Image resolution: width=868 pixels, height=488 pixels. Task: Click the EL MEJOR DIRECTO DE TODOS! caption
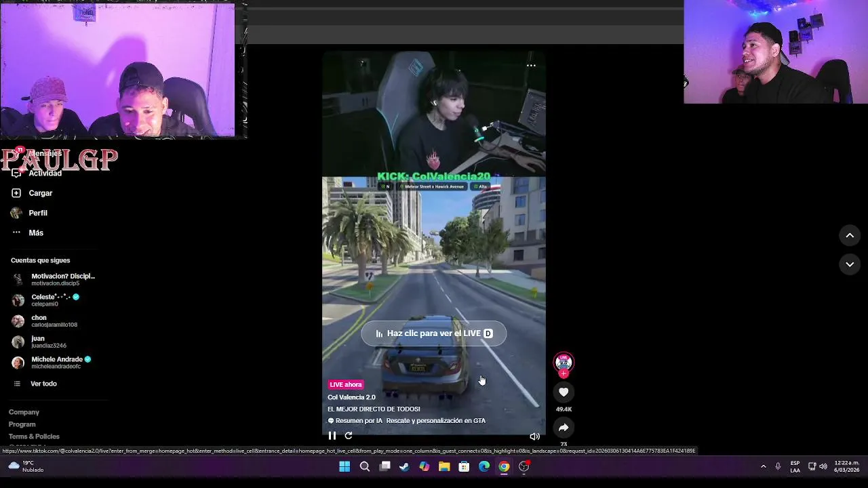[374, 409]
